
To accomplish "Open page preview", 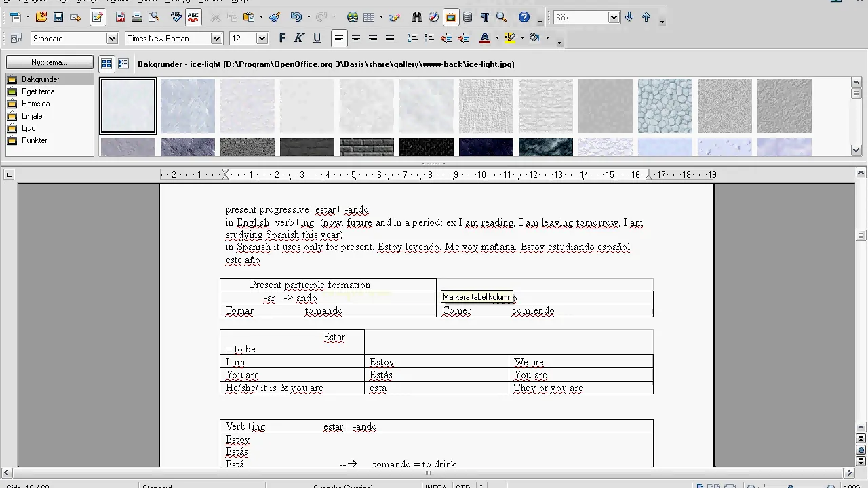I will 154,18.
